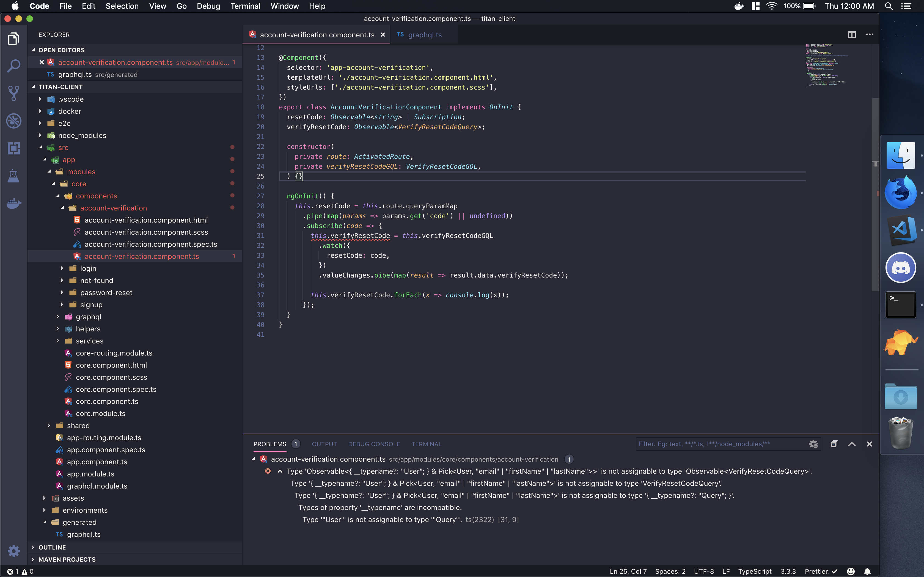
Task: Open the Docker view in the activity bar
Action: click(x=14, y=203)
